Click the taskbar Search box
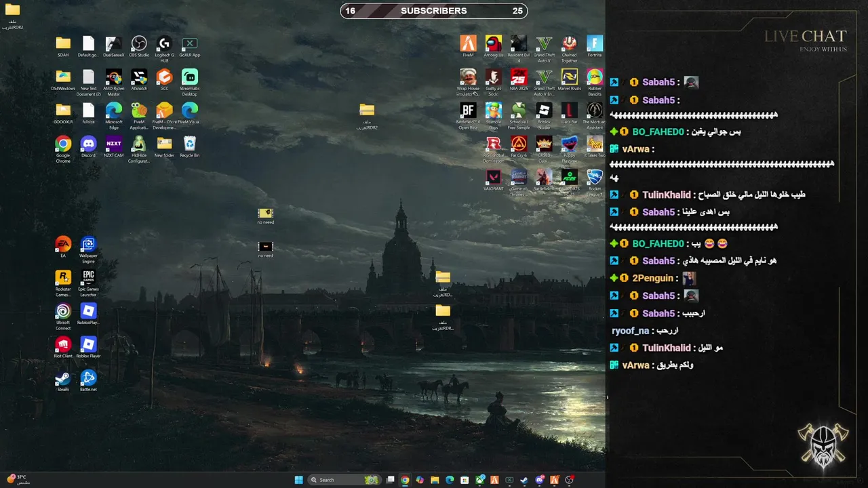This screenshot has height=488, width=868. [x=344, y=480]
